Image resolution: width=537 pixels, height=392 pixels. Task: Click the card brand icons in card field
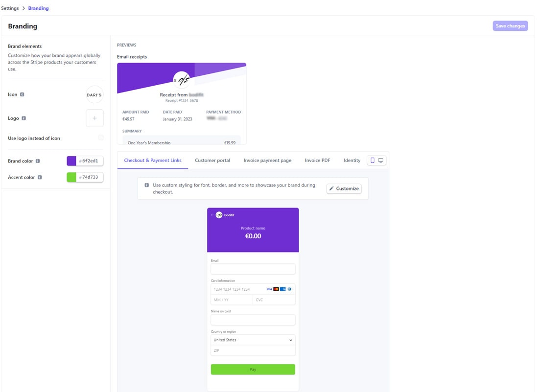coord(279,289)
